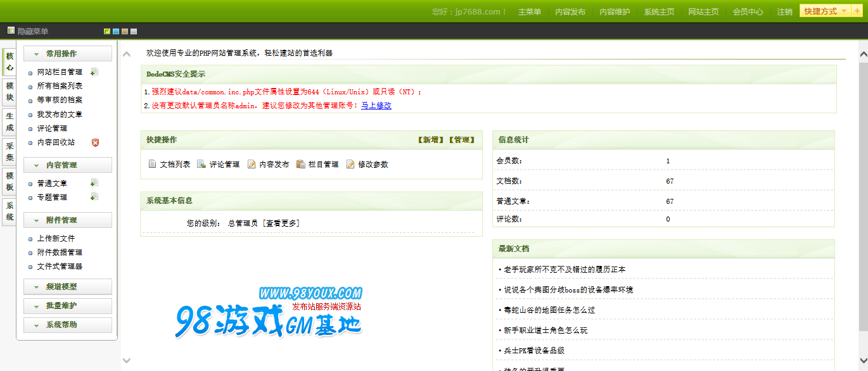868x371 pixels.
Task: Open article 老手玩家所不克不及错过的履历正本
Action: (565, 270)
